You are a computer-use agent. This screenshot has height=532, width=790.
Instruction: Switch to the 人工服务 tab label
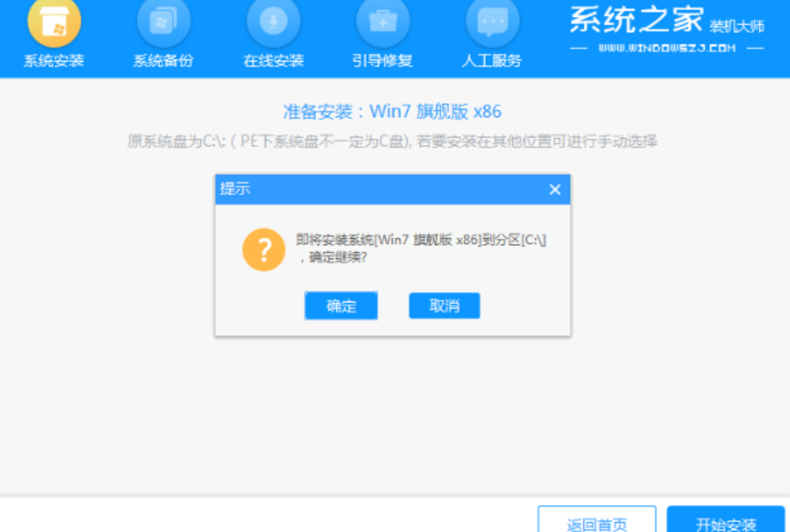tap(492, 61)
